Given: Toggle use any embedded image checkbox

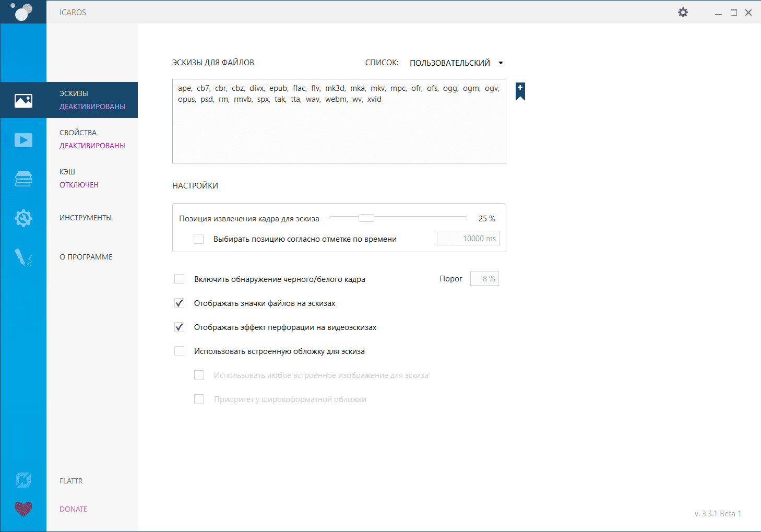Looking at the screenshot, I should tap(199, 375).
